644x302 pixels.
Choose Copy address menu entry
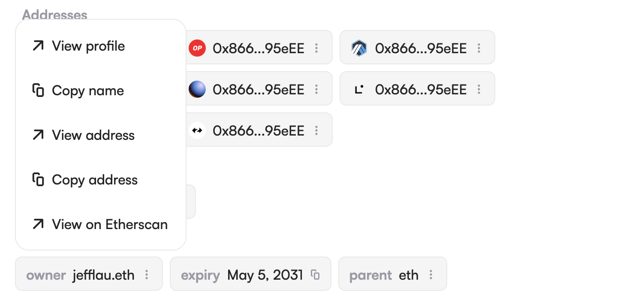[x=95, y=180]
